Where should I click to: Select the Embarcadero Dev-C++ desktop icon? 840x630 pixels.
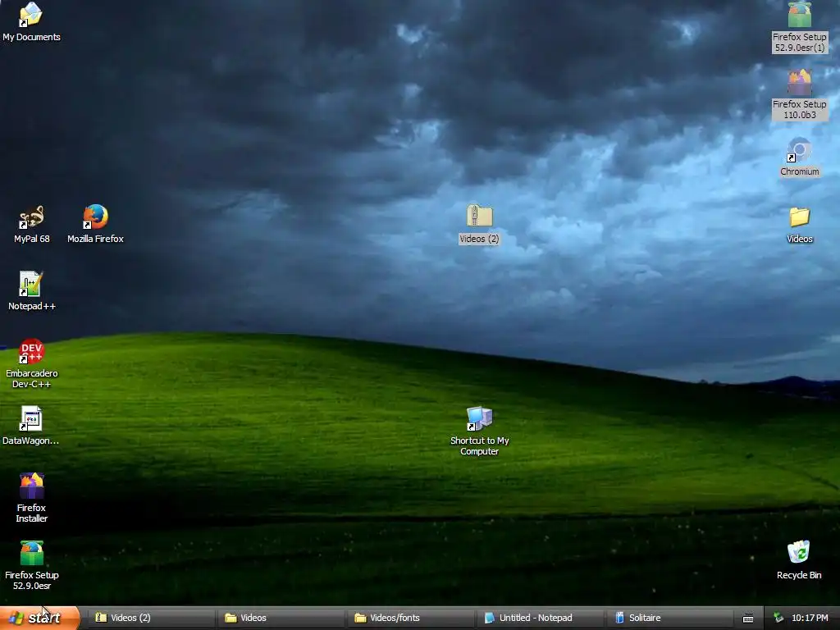32,363
